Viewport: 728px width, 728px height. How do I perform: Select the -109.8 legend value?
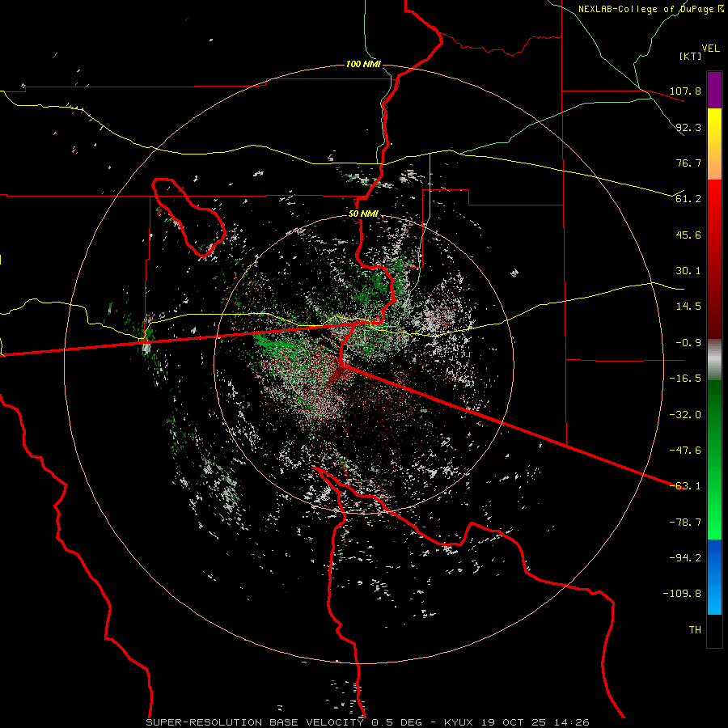(x=682, y=594)
